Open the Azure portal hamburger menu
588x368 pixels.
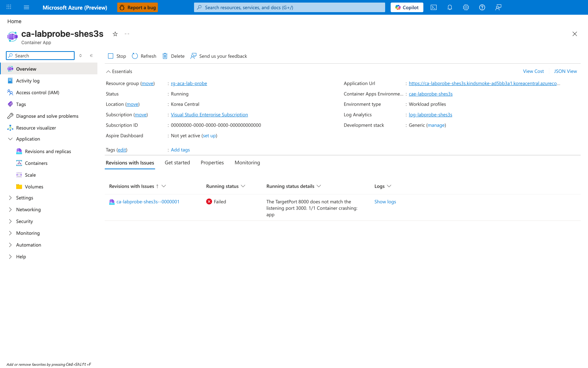(x=26, y=7)
